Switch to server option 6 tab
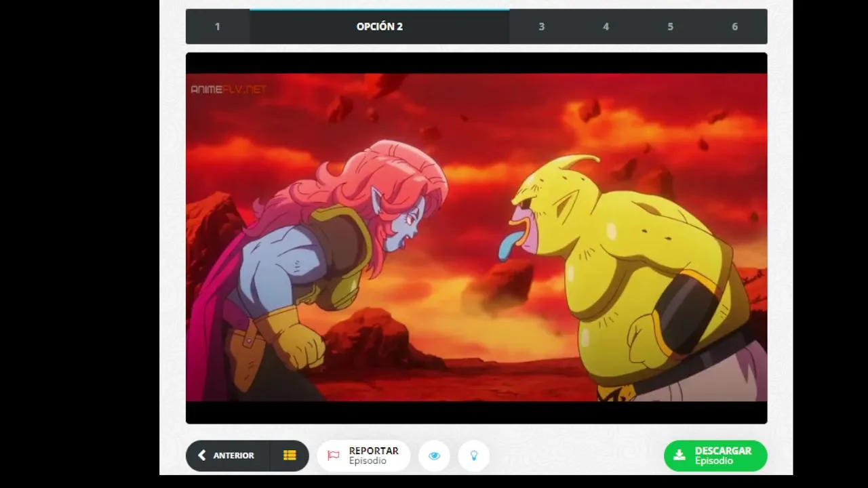This screenshot has width=868, height=488. pos(734,26)
